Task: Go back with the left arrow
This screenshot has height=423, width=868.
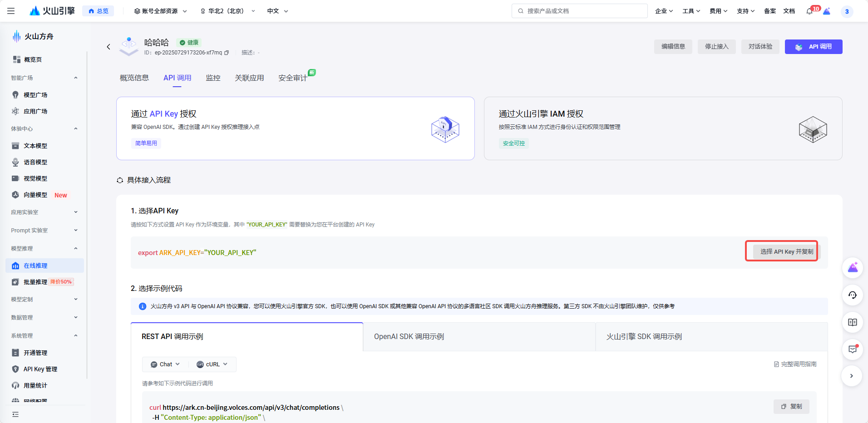Action: click(x=108, y=47)
